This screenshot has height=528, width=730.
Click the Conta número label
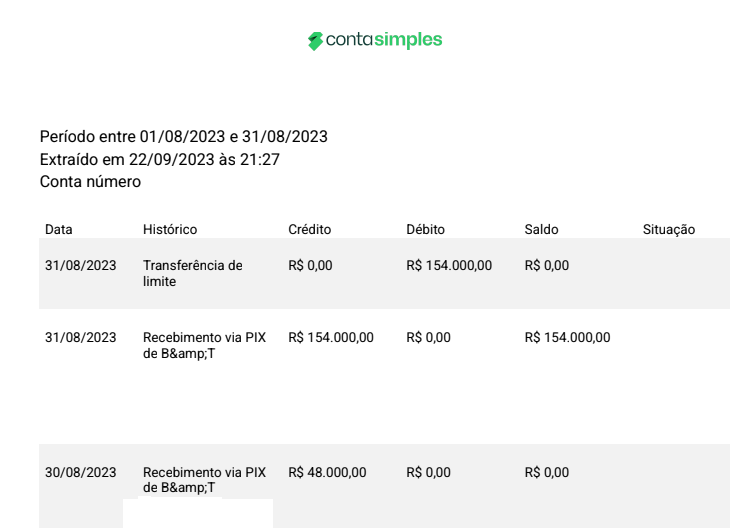90,182
